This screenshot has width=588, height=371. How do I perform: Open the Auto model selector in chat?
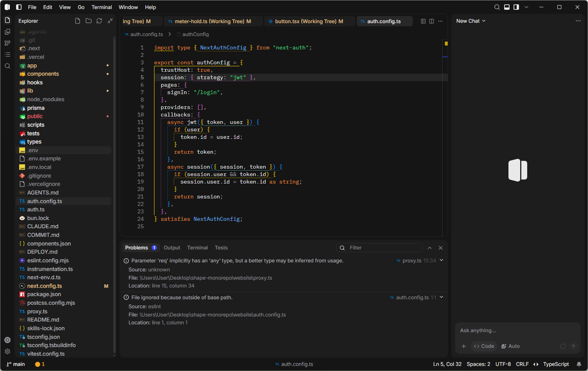pyautogui.click(x=510, y=346)
